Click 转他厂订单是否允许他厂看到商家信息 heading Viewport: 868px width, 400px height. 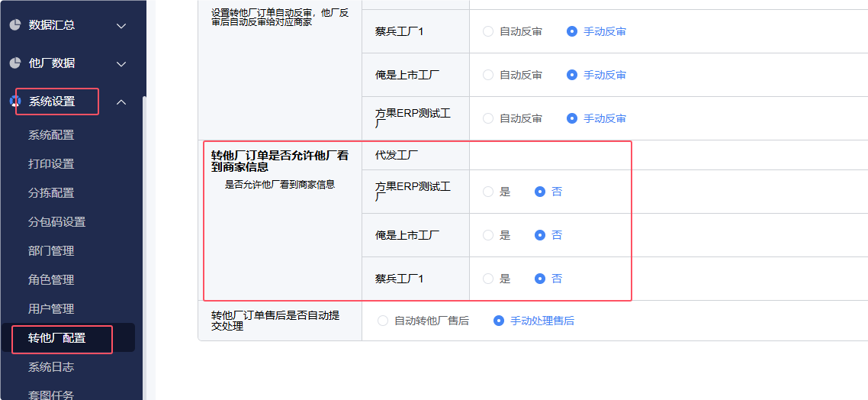tap(280, 161)
